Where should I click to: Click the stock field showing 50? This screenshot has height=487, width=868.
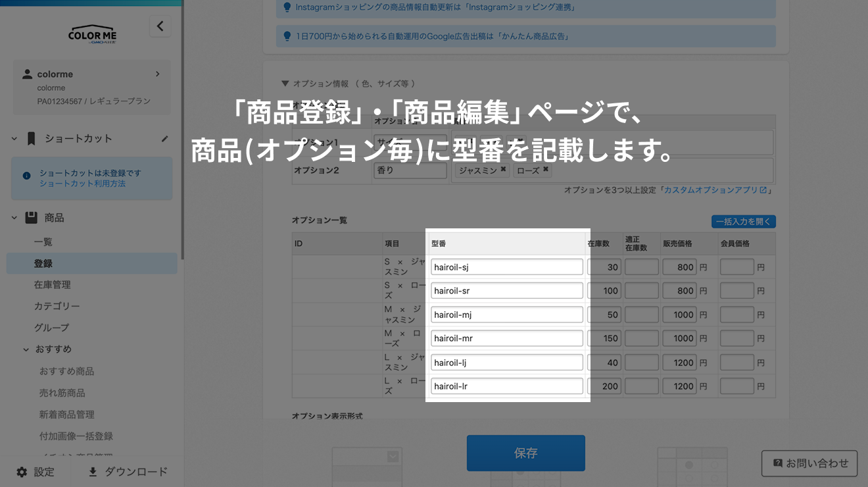click(604, 315)
